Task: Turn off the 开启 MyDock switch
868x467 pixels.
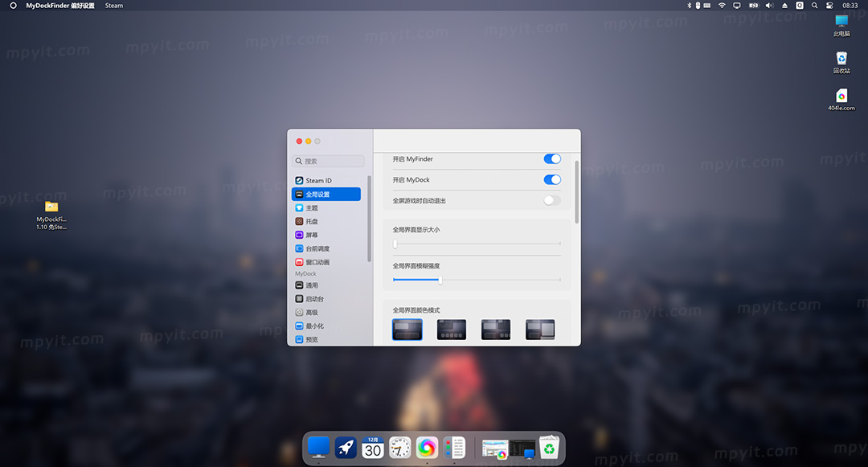Action: (x=552, y=180)
